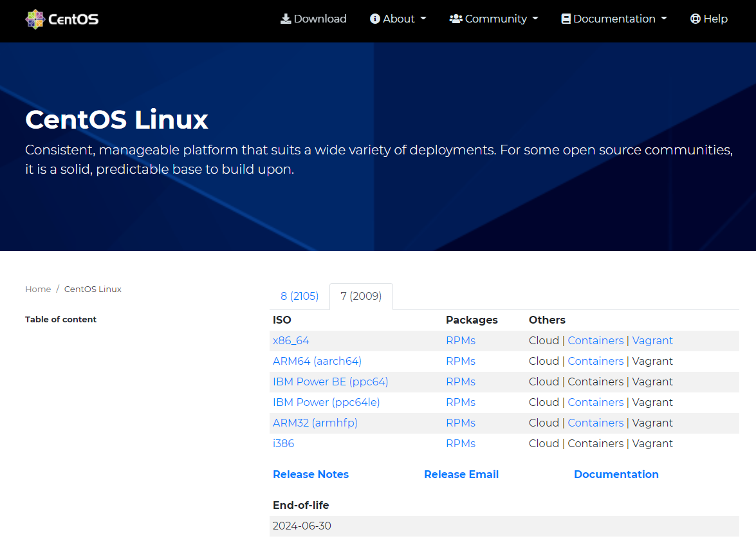Image resolution: width=756 pixels, height=552 pixels.
Task: Click the Help lifebuoy icon
Action: [x=696, y=19]
